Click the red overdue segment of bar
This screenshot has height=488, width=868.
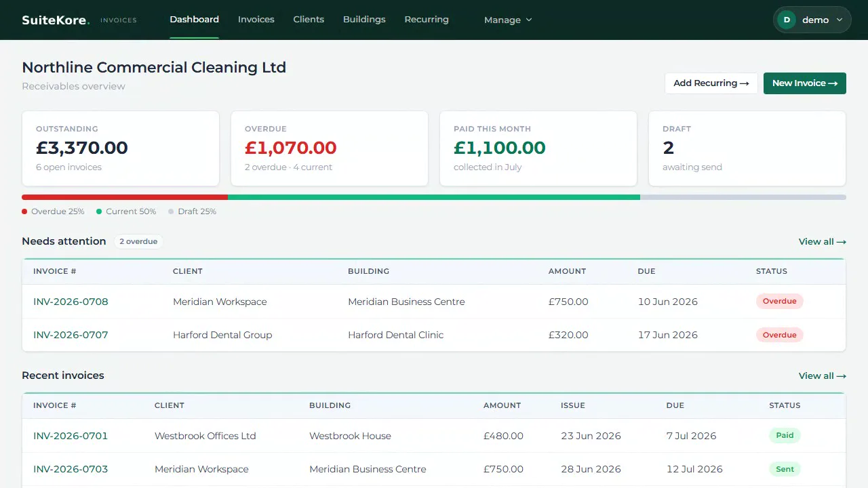125,197
